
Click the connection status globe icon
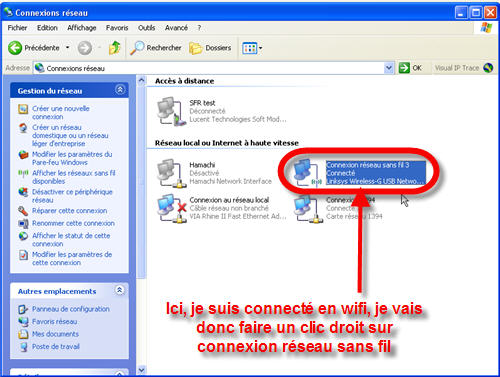(x=23, y=236)
